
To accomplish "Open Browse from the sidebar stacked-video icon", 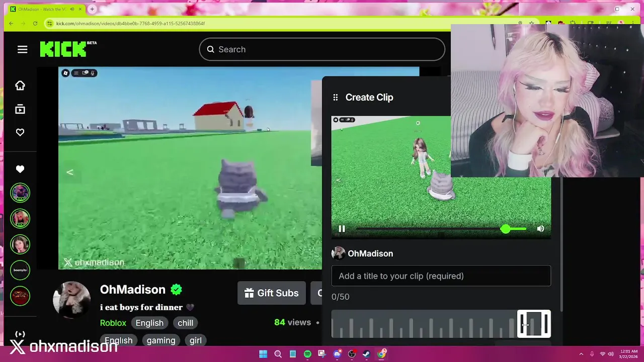I will 20,109.
